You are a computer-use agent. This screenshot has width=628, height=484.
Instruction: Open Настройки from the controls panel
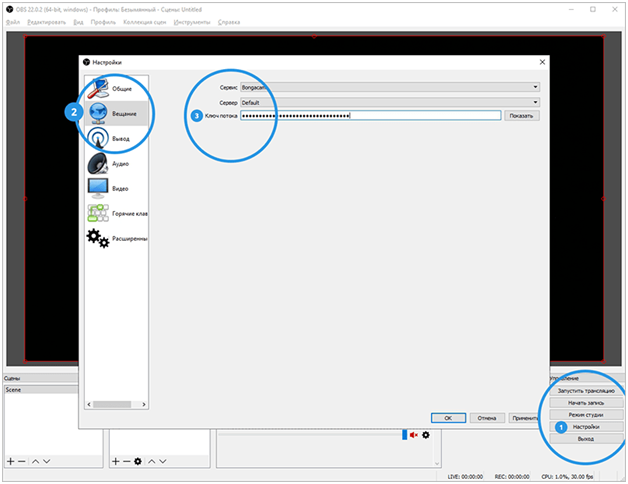click(x=586, y=427)
